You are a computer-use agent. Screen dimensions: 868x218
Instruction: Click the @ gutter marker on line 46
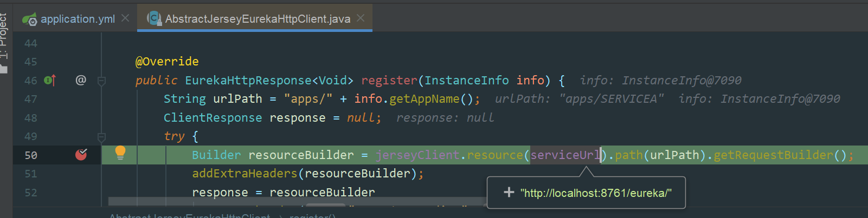pos(81,80)
